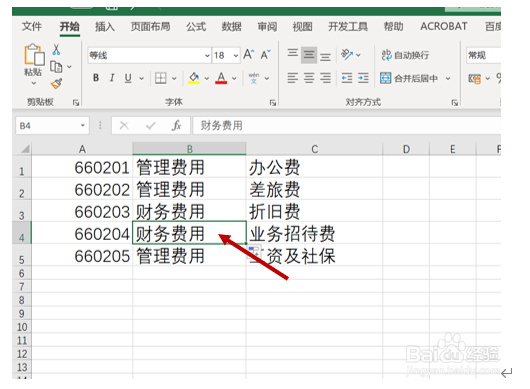Open Font group dialog launcher

click(272, 102)
